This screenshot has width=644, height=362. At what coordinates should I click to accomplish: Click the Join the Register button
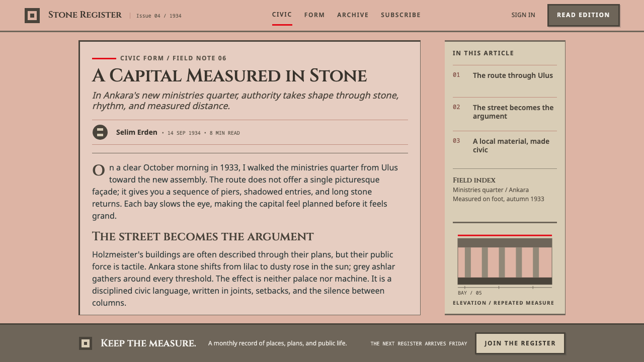pyautogui.click(x=520, y=343)
